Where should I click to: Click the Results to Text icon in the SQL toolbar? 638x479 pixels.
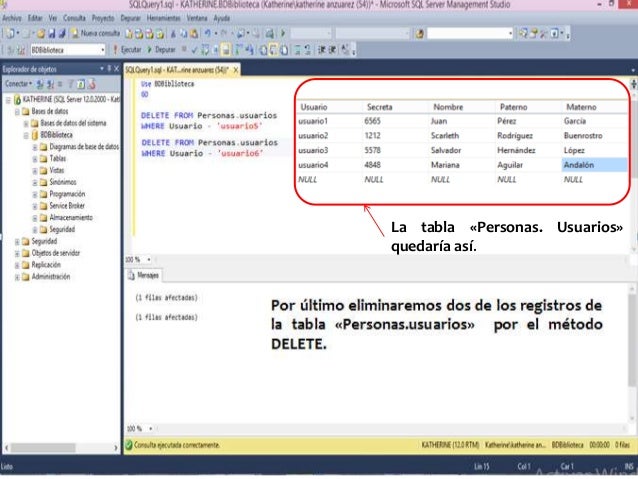coord(263,50)
